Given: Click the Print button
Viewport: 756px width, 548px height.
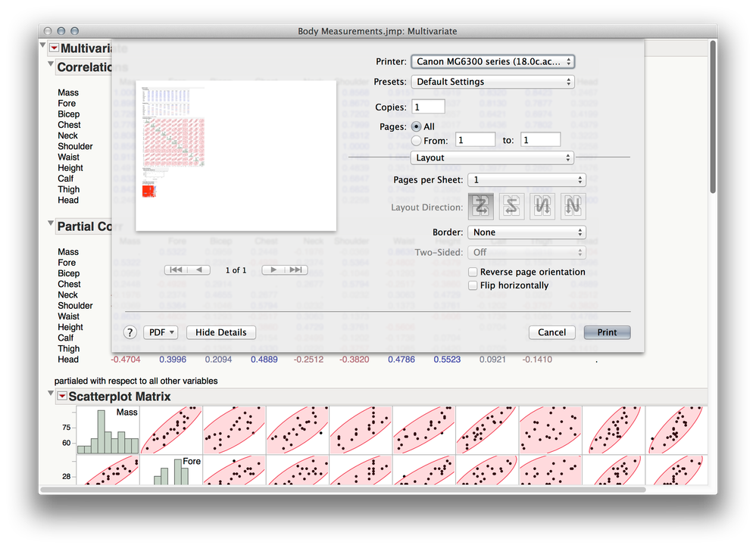Looking at the screenshot, I should tap(607, 332).
